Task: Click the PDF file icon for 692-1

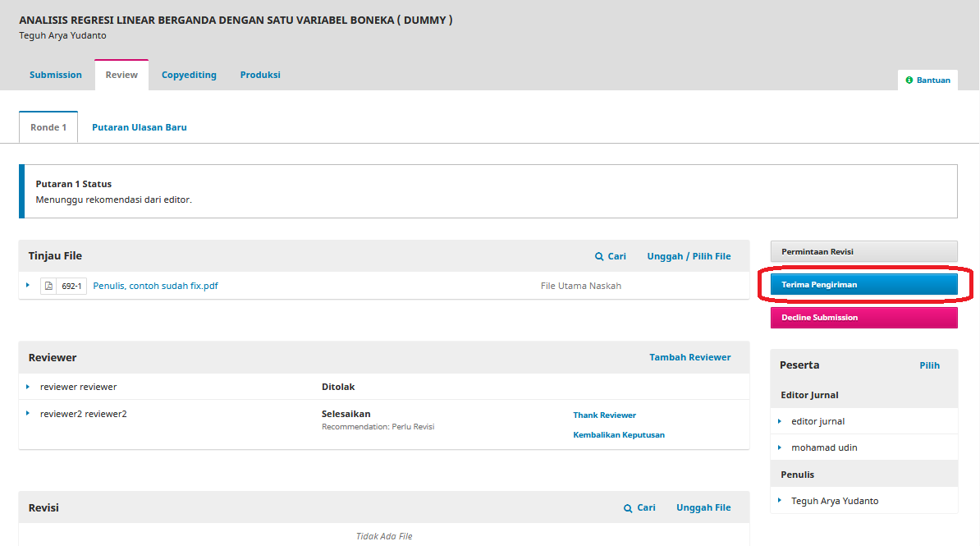Action: [48, 286]
